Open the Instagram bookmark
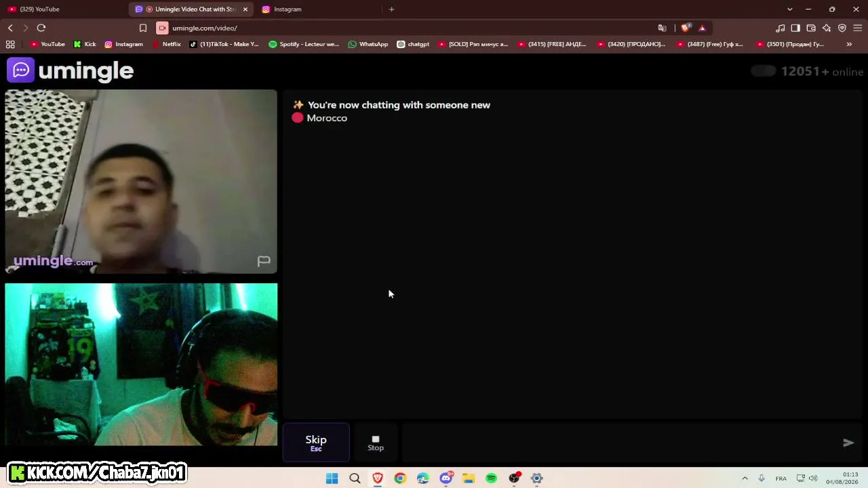 tap(123, 44)
